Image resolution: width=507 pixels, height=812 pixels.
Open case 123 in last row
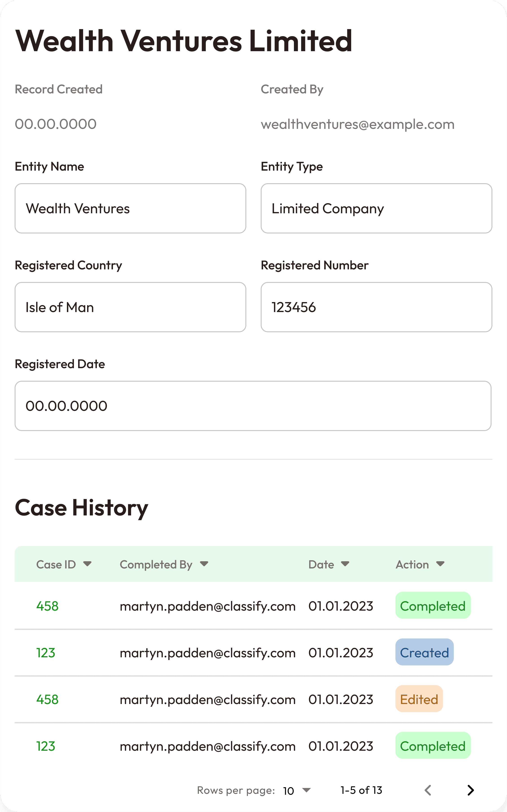coord(46,746)
